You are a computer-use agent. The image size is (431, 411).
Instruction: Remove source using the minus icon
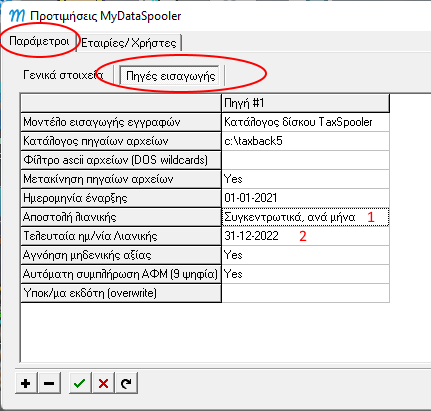click(x=49, y=383)
